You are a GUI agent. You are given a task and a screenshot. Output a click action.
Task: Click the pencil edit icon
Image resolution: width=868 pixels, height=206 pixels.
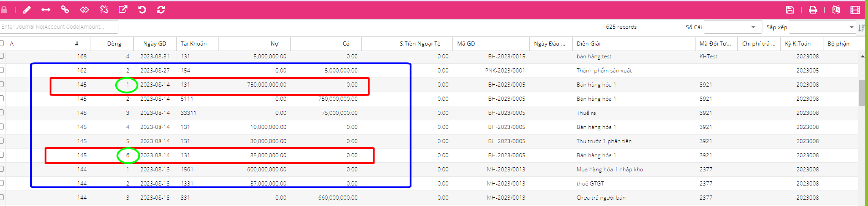[x=27, y=10]
